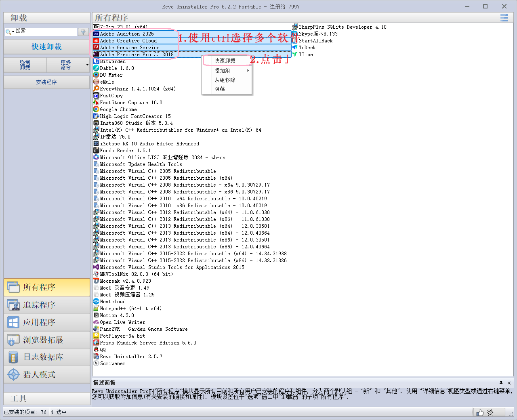Click the eMule icon
The height and width of the screenshot is (420, 517).
pyautogui.click(x=96, y=82)
